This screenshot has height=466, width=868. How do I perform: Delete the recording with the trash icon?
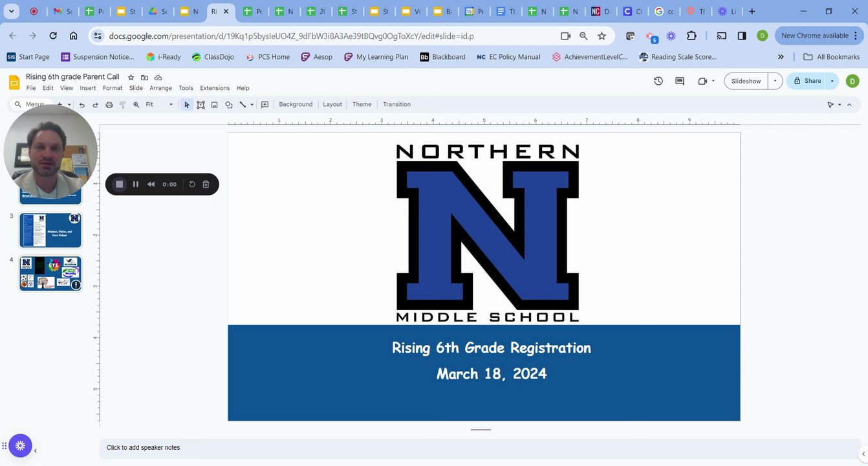tap(206, 184)
